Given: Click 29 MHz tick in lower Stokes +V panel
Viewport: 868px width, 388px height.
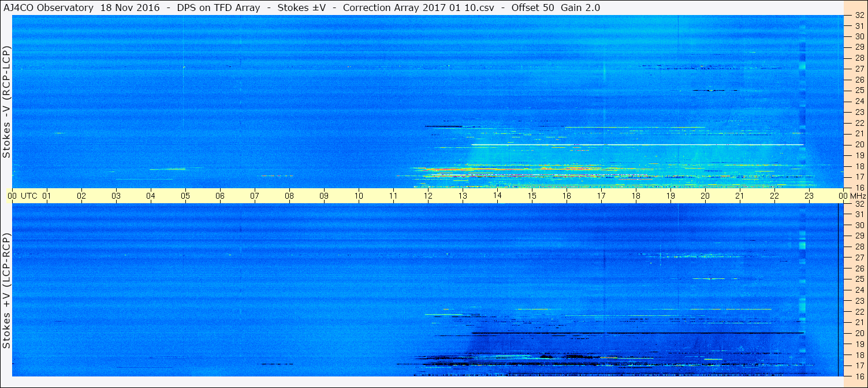Looking at the screenshot, I should [x=859, y=236].
